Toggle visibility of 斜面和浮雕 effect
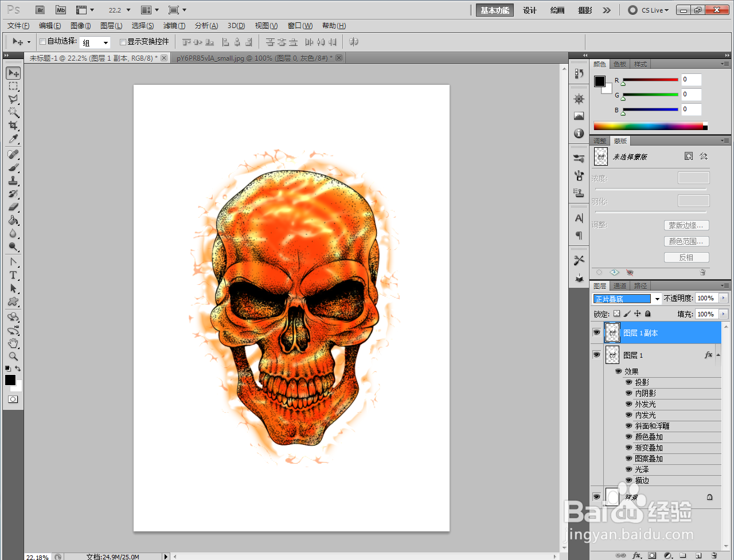Image resolution: width=734 pixels, height=560 pixels. (x=629, y=426)
